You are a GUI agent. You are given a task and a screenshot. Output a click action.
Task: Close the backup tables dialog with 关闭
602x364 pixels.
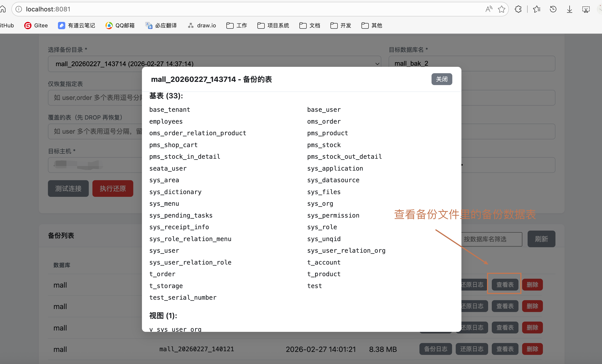pyautogui.click(x=442, y=79)
